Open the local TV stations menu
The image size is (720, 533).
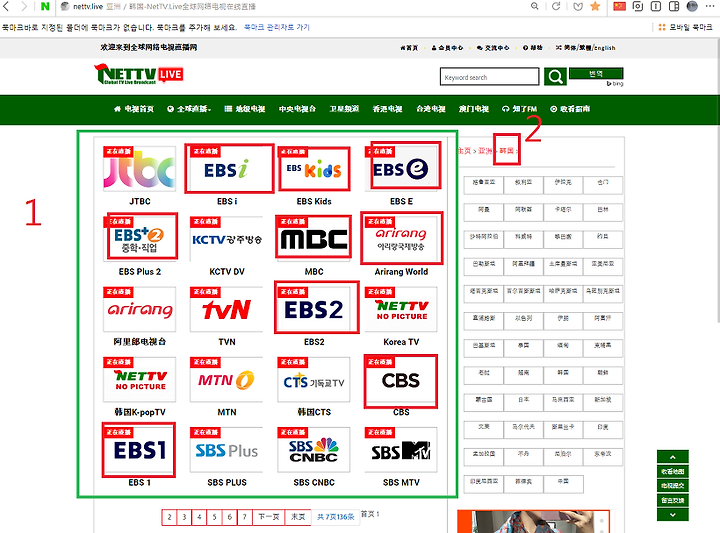click(245, 109)
